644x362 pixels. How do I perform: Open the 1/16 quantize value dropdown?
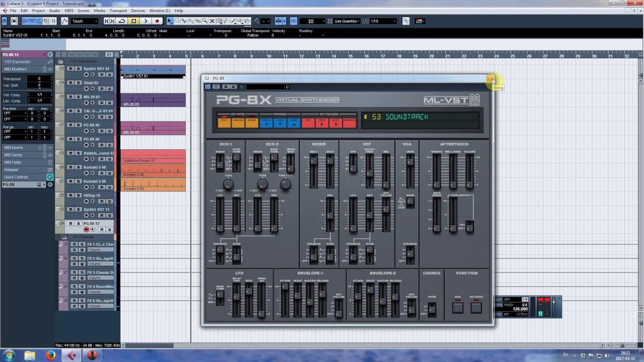(383, 21)
